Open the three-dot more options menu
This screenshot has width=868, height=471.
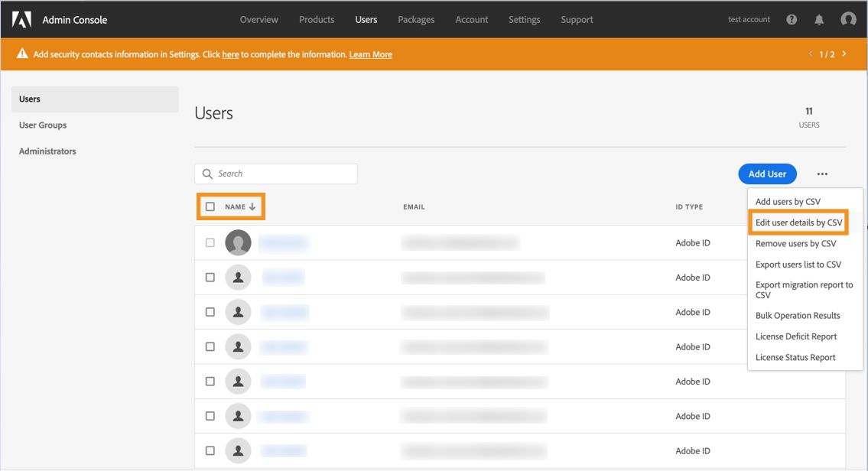pos(822,174)
